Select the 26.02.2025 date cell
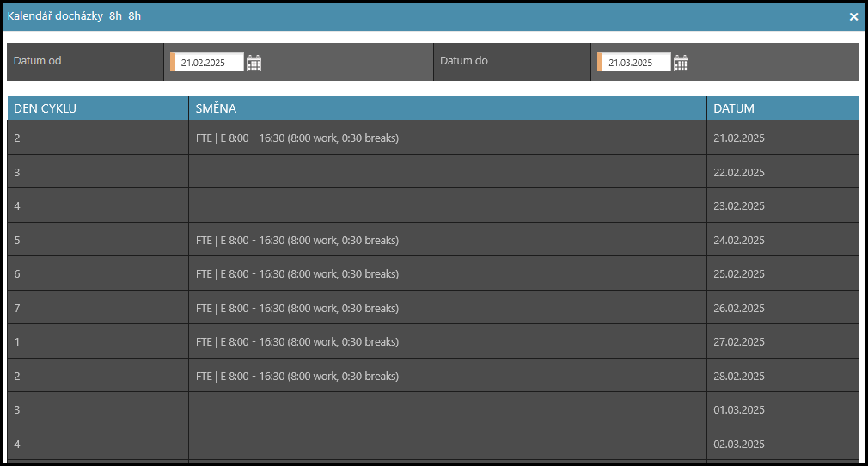 (738, 308)
